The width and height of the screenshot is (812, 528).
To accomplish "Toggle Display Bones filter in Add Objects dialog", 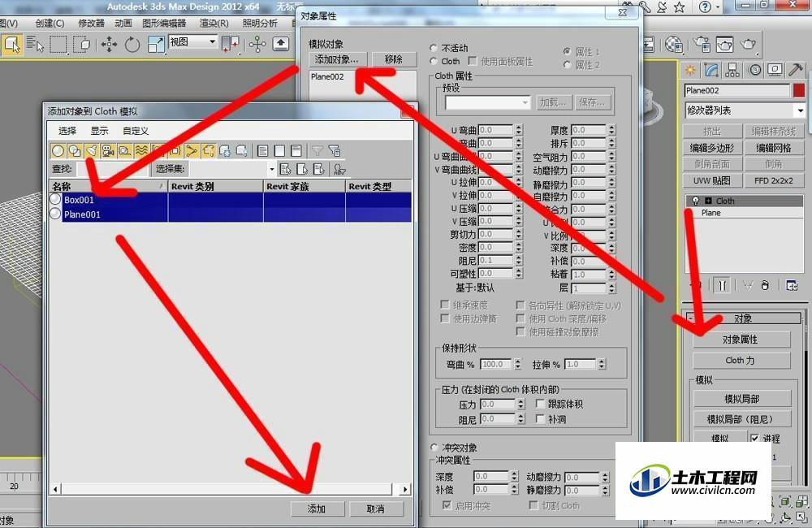I will coord(191,151).
